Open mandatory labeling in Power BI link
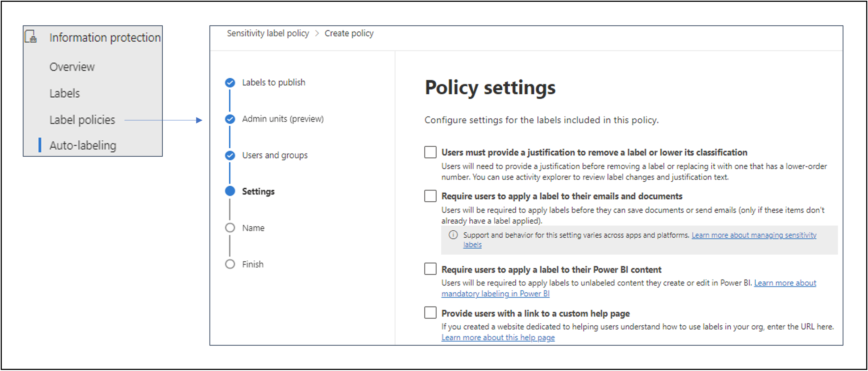Screen dimensions: 868x371 (495, 294)
